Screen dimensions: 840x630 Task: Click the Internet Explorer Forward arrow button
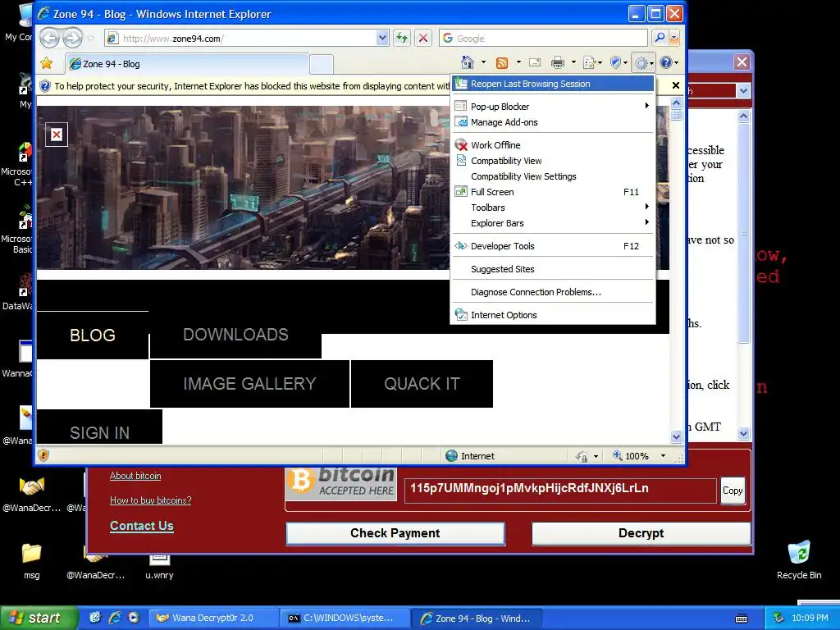[x=72, y=38]
